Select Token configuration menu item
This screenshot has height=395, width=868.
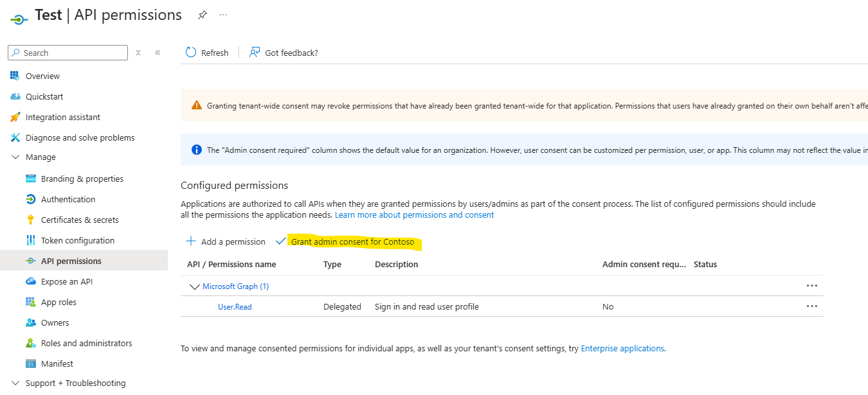(x=78, y=240)
